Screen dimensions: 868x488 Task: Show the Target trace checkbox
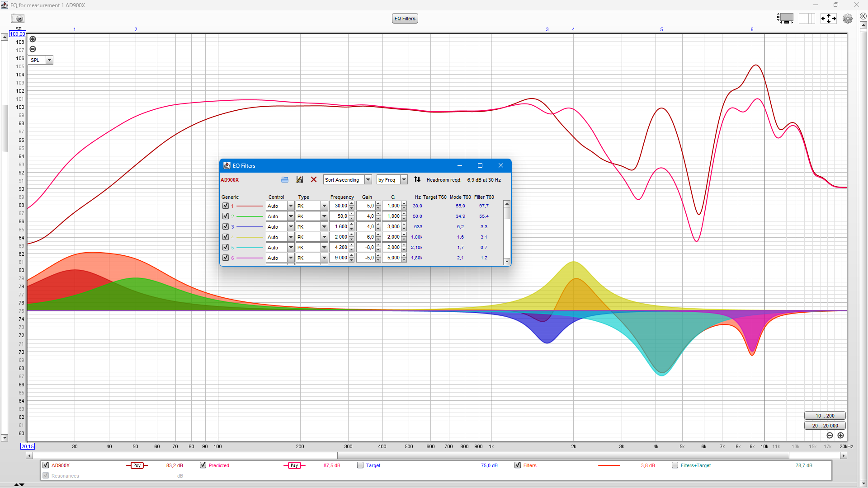(x=360, y=465)
